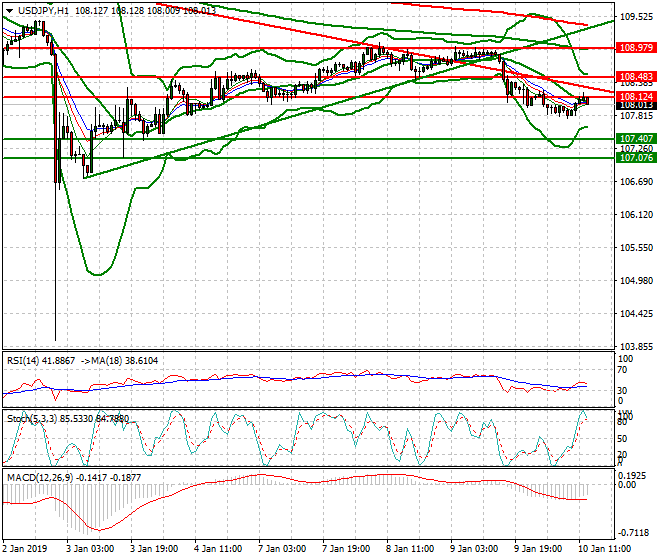Select the green 107.407 support price tag
Viewport: 660px width, 560px height.
[x=636, y=138]
